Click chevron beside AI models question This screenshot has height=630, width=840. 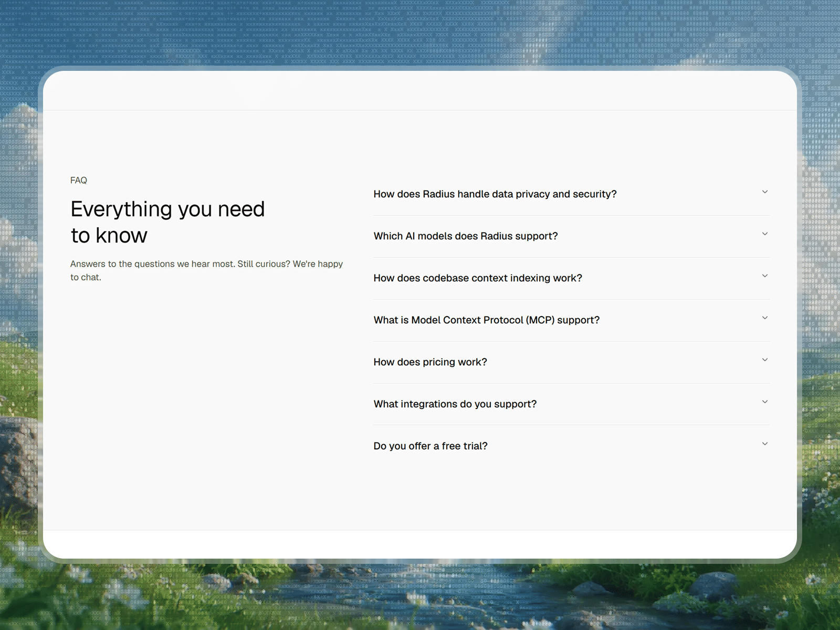[765, 234]
